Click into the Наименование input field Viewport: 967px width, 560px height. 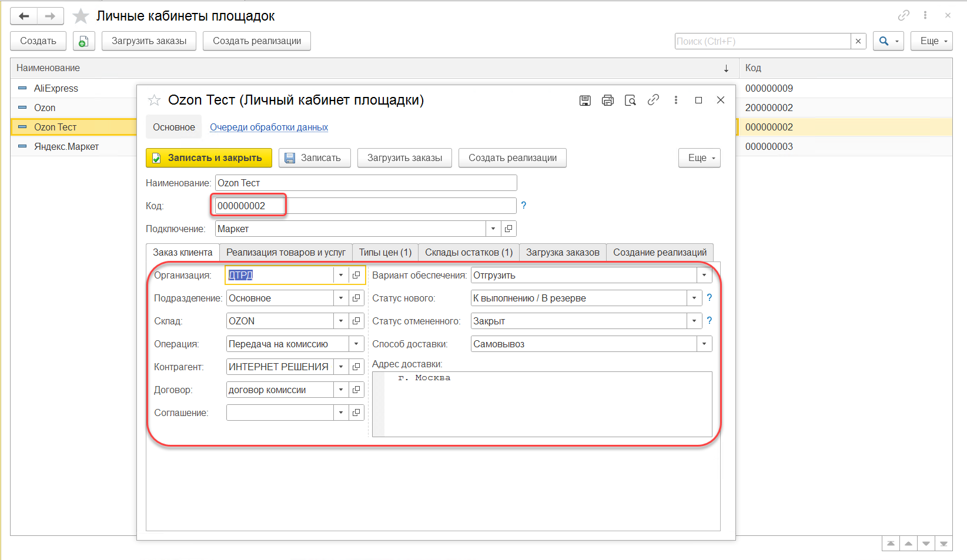pos(366,183)
